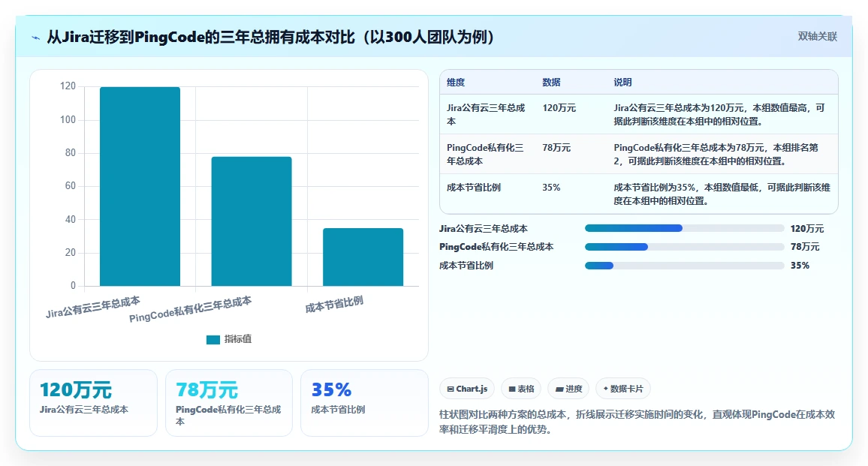
Task: Click the 78万元 table cell
Action: [x=556, y=148]
